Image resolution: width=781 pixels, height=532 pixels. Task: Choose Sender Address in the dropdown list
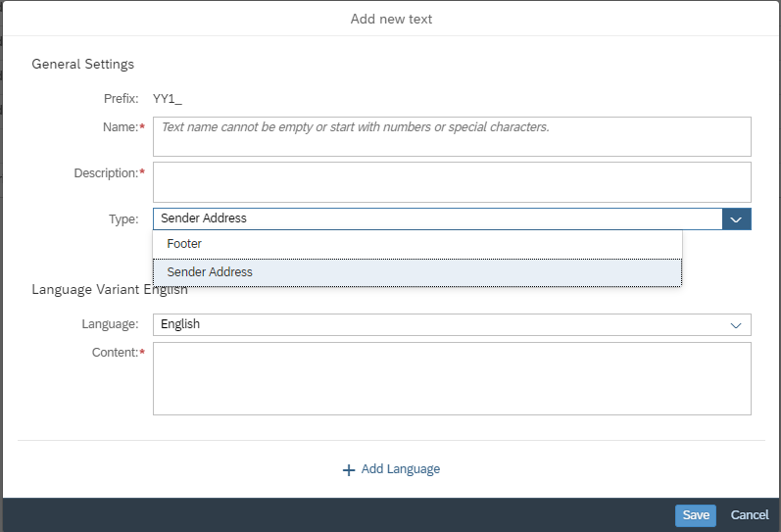[417, 272]
